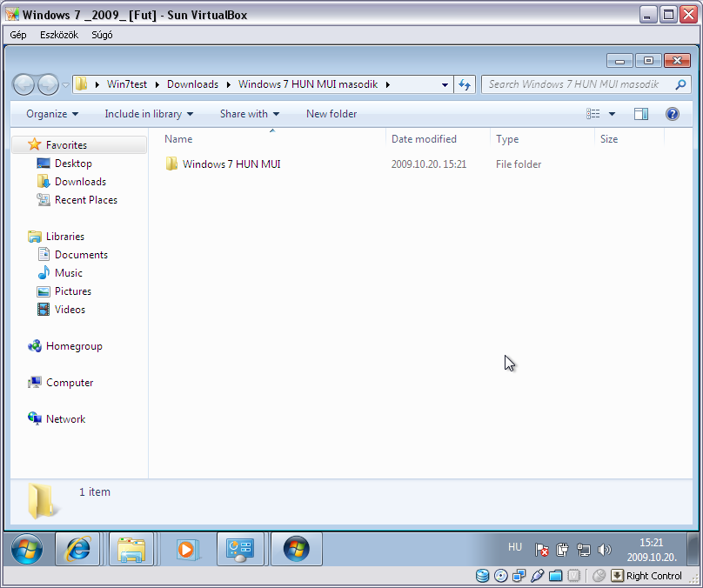Select Computer in navigation pane
The image size is (703, 588).
(x=70, y=383)
